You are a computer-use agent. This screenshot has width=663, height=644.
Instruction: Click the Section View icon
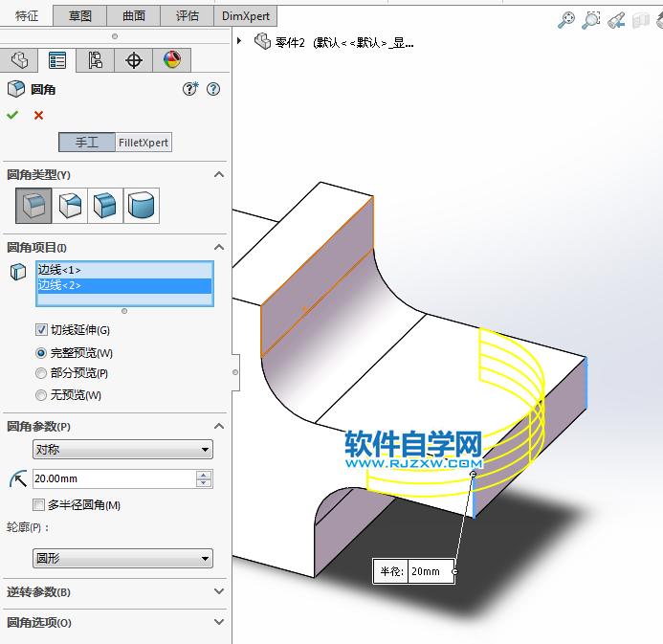[x=641, y=20]
